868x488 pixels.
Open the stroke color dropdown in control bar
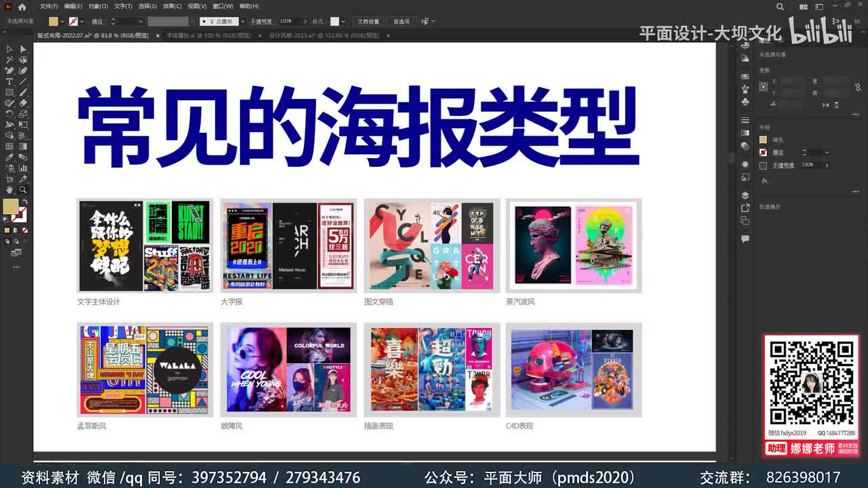[x=82, y=21]
